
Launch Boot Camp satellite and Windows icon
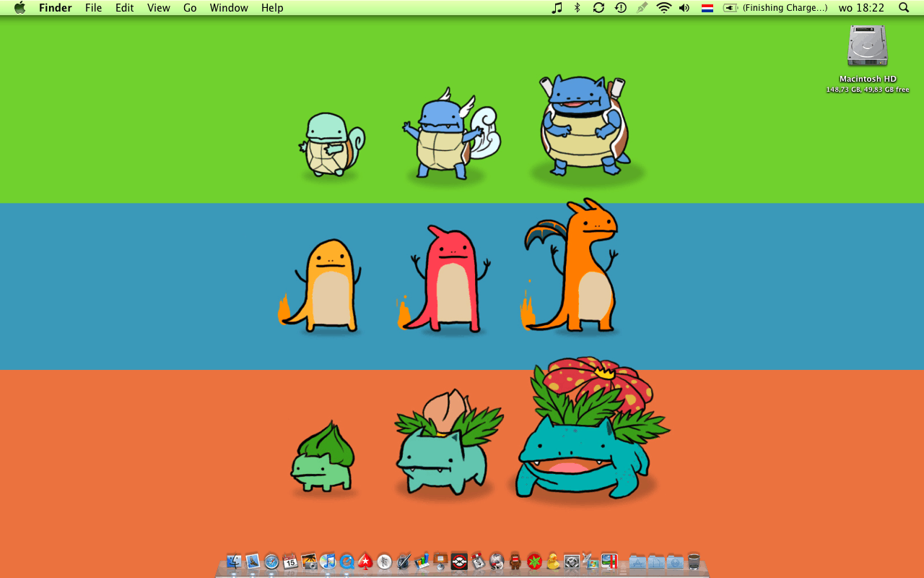coord(590,561)
